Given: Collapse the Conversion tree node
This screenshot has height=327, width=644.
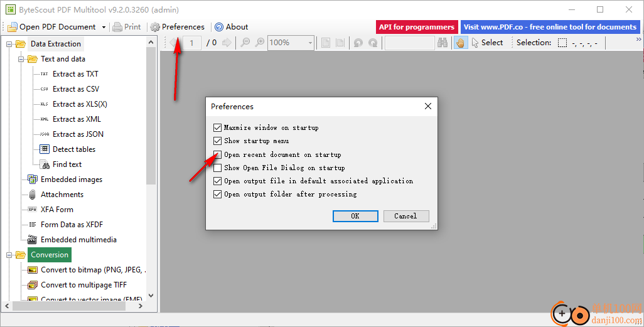Looking at the screenshot, I should click(x=9, y=255).
